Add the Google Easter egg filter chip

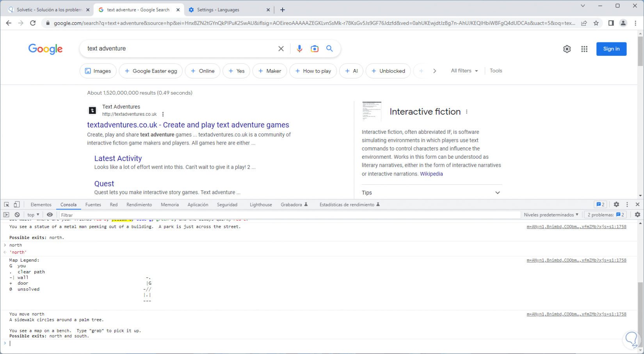point(151,71)
